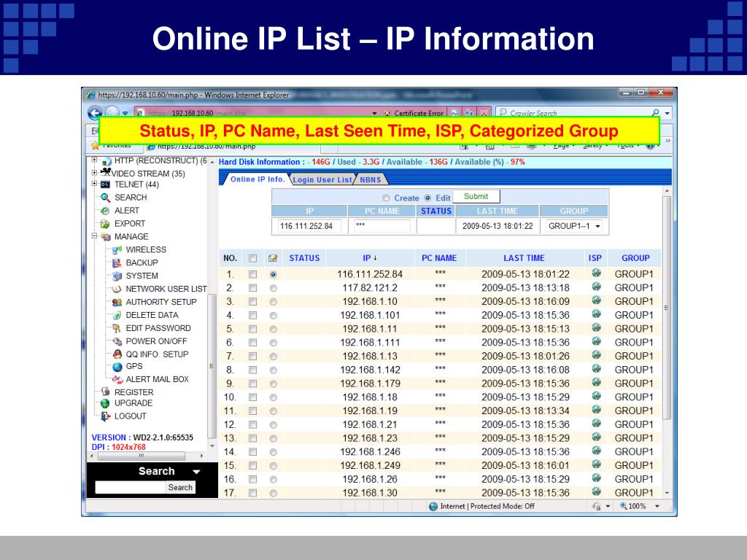
Task: Click the Certificate Error warning
Action: click(414, 113)
